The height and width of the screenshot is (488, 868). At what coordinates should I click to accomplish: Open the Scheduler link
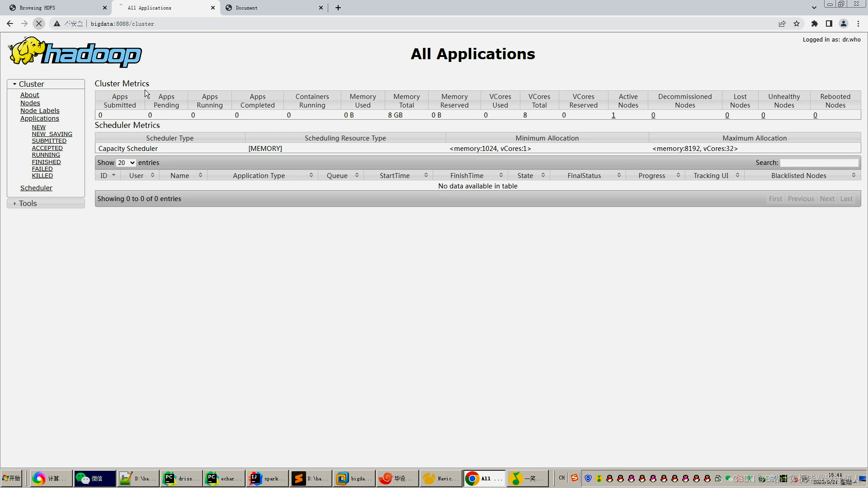(x=36, y=188)
